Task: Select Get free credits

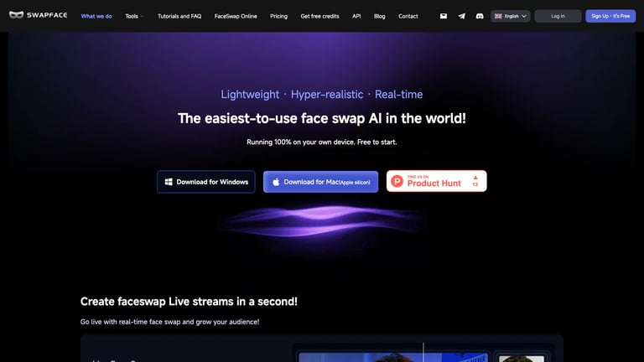Action: 320,16
